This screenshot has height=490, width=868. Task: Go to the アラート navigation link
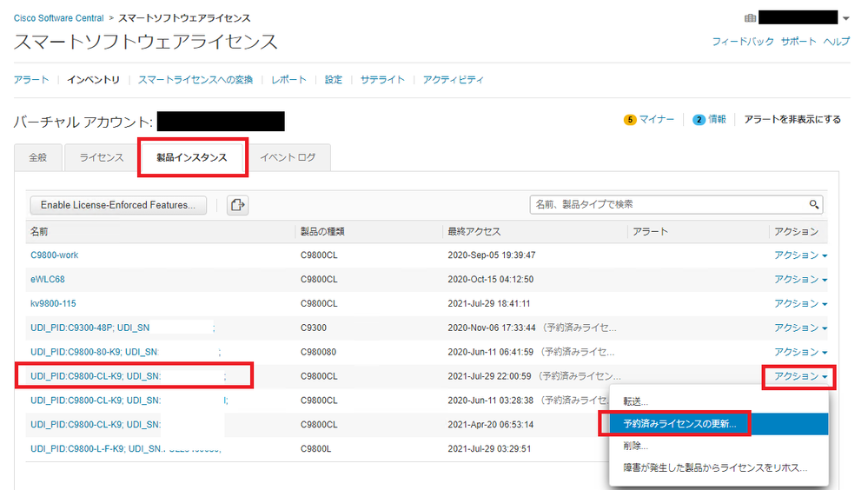(31, 80)
